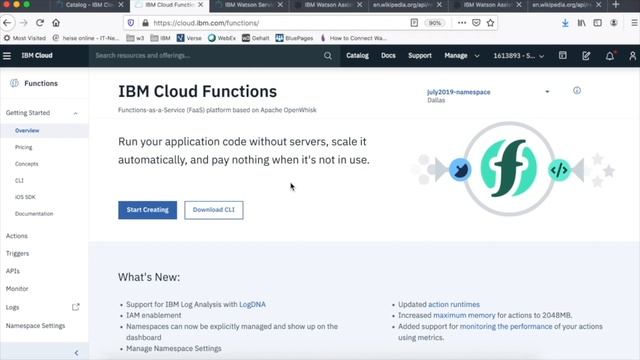
Task: Open APIs in the sidebar
Action: 13,271
